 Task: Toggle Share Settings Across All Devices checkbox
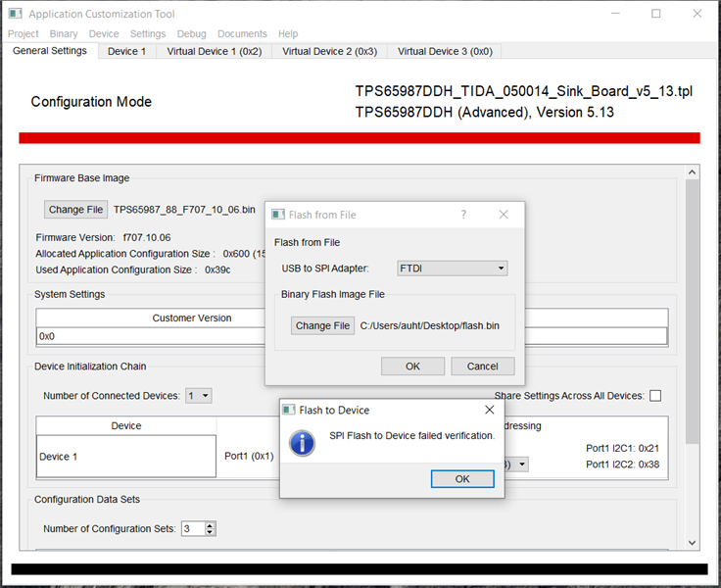click(x=655, y=396)
